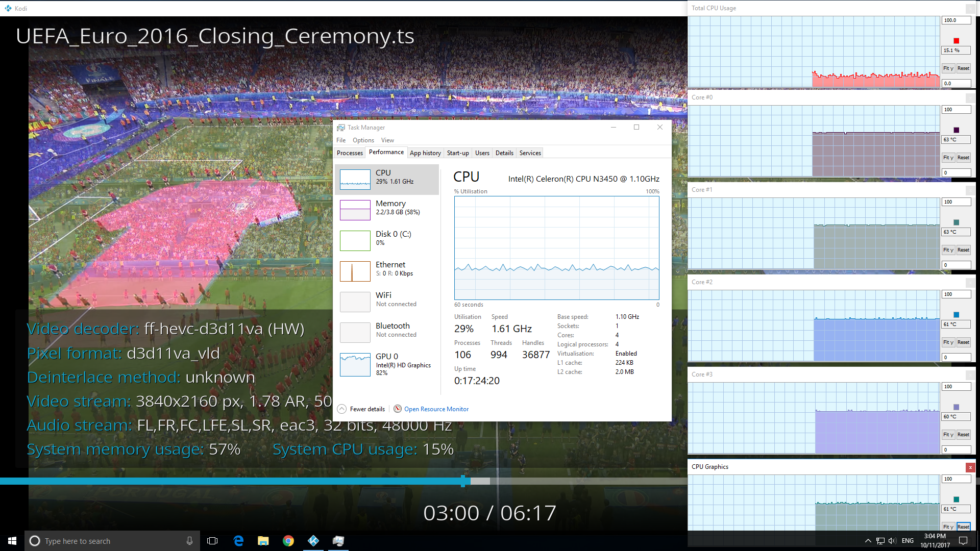
Task: Click dark purple swatch for Core #0
Action: [x=956, y=130]
